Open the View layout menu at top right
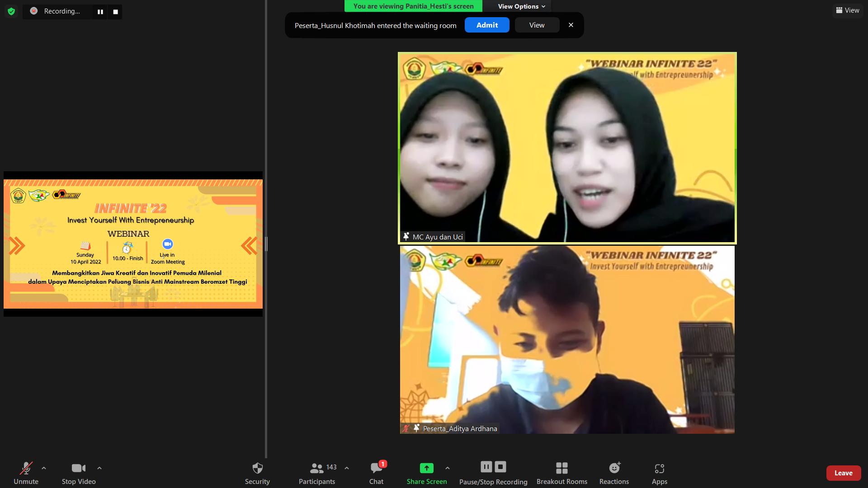Image resolution: width=868 pixels, height=488 pixels. click(x=848, y=10)
